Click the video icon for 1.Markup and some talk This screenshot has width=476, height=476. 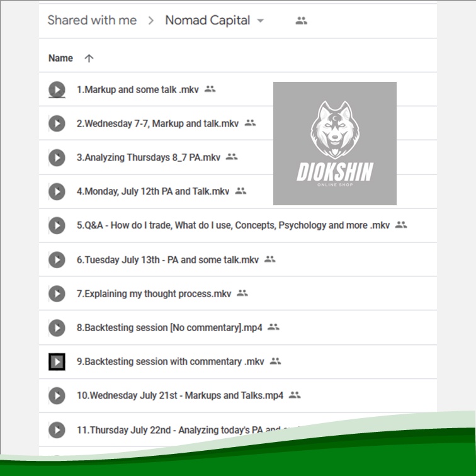(57, 89)
